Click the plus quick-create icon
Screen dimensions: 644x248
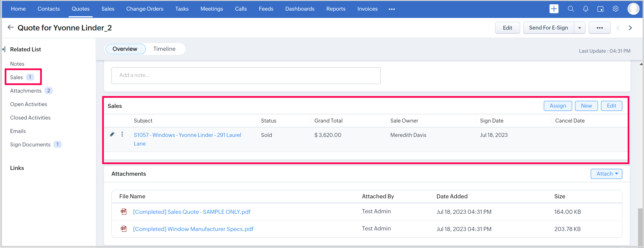[x=554, y=9]
